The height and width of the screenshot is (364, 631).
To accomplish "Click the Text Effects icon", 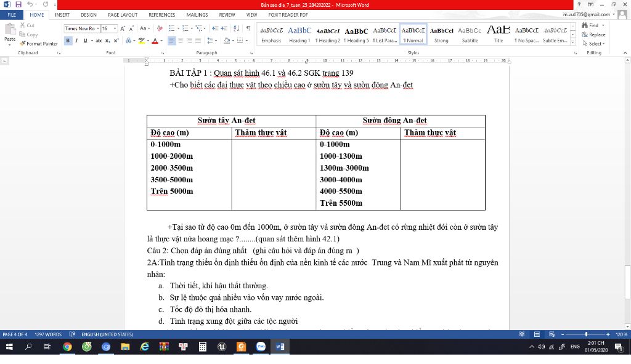I will [x=128, y=41].
